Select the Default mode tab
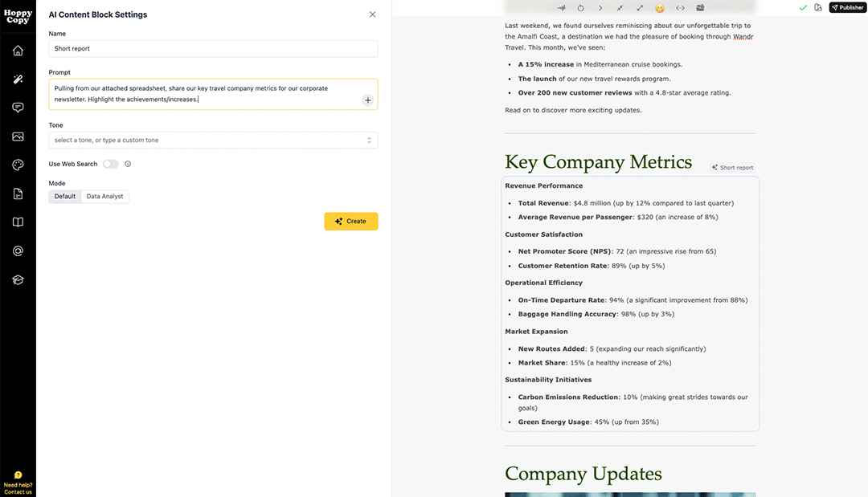Screen dimensions: 868x497 (x=65, y=196)
